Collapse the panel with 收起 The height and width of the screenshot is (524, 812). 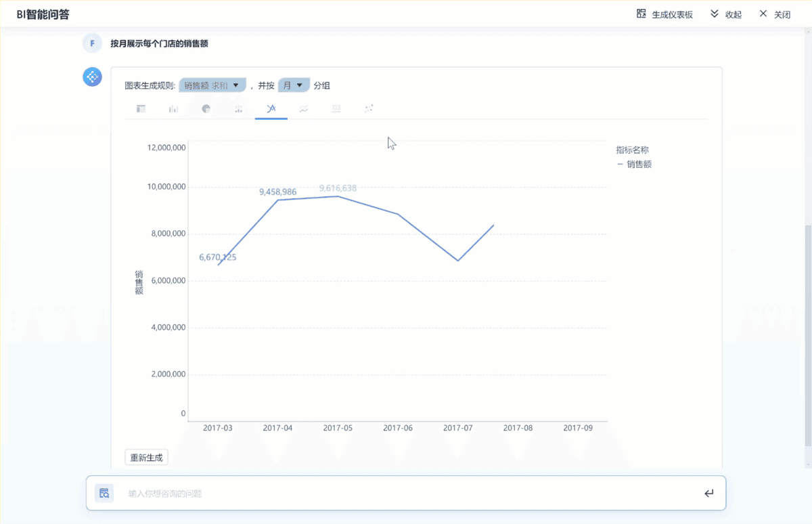(726, 14)
